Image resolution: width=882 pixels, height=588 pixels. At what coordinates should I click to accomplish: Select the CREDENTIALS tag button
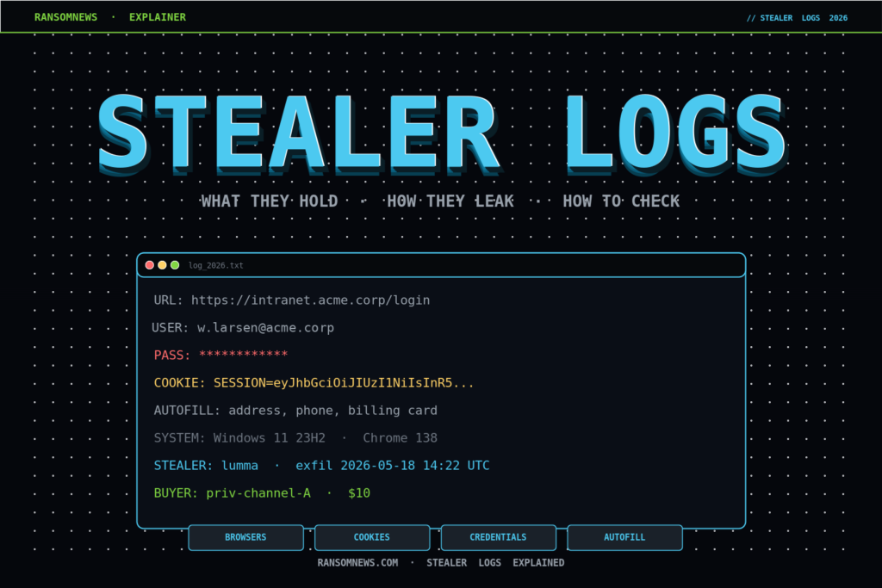(499, 537)
